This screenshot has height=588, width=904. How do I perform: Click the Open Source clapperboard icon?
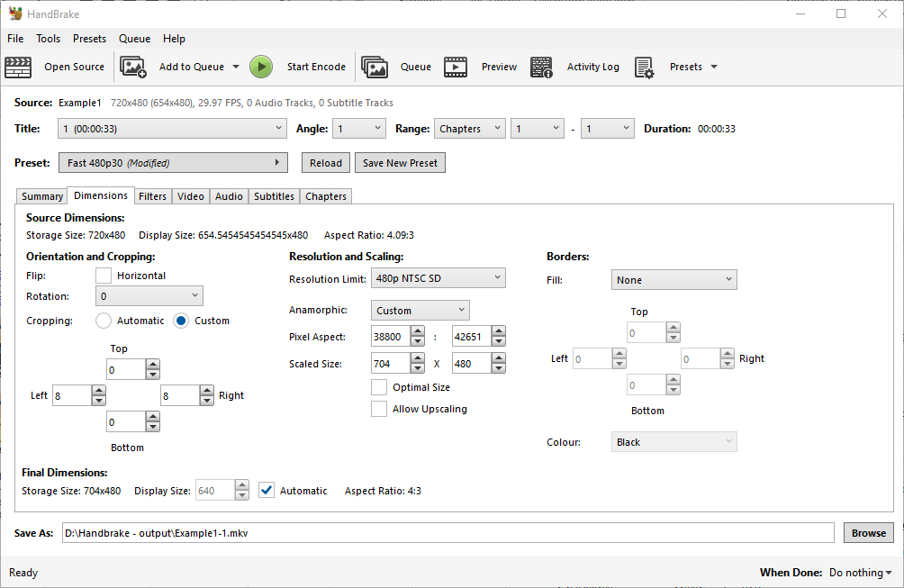(x=18, y=67)
